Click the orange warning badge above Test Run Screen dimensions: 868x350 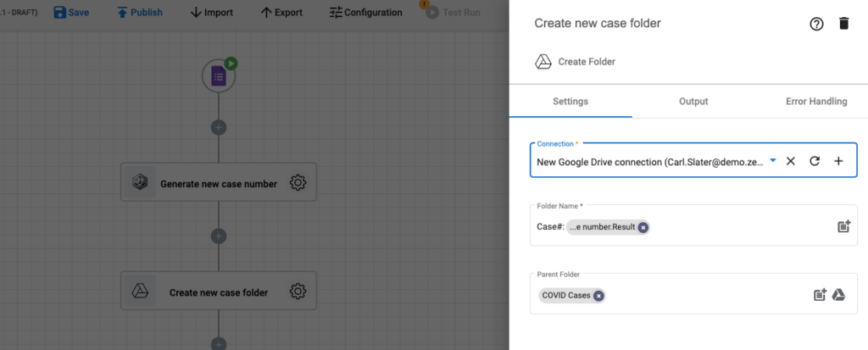point(425,4)
